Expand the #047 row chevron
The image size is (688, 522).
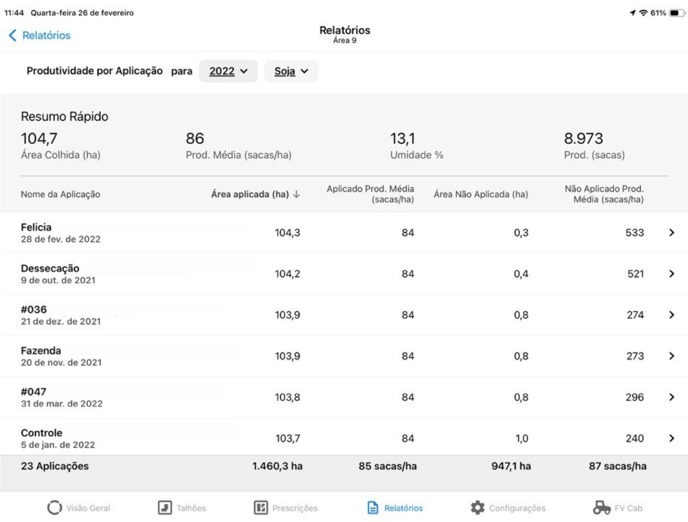[671, 397]
